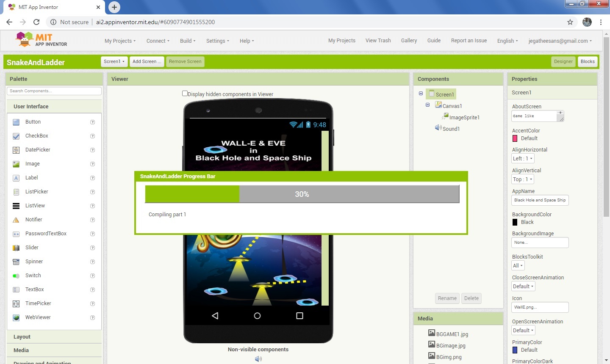Click Delete component button
Viewport: 610px width, 364px height.
(471, 298)
